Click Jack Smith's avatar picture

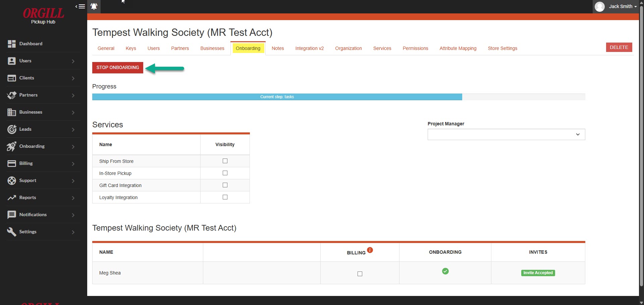(600, 6)
